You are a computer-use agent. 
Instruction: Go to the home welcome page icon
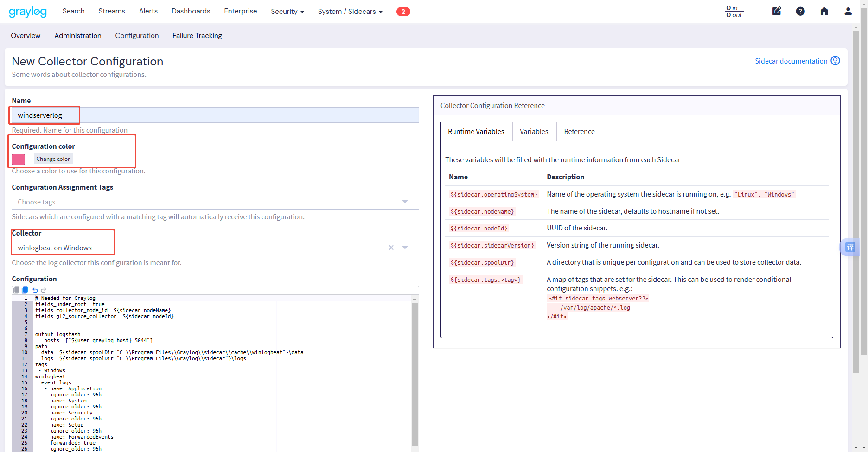pos(824,11)
